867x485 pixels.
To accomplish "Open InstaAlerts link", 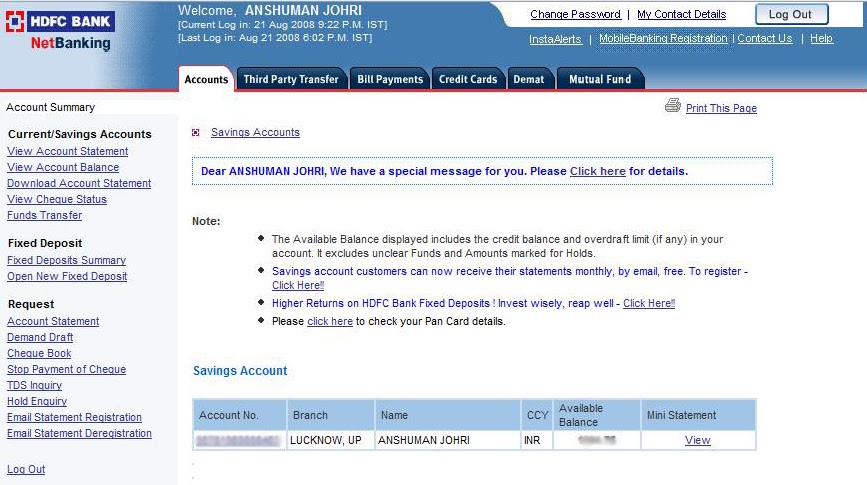I will (x=555, y=39).
